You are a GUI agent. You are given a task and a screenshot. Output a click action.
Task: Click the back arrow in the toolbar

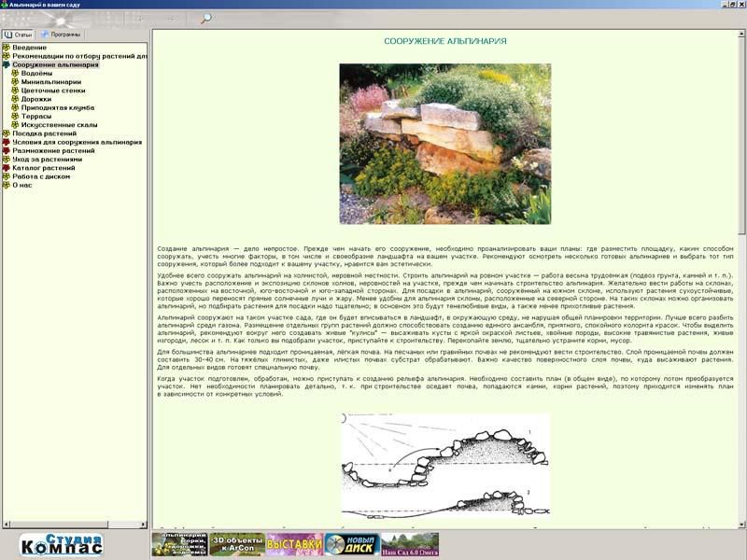141,18
